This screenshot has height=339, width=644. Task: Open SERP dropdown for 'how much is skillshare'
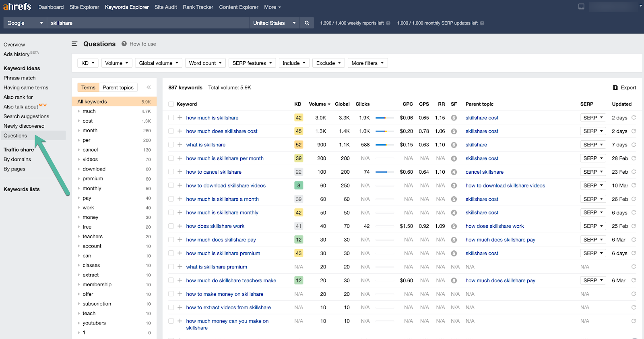tap(593, 118)
